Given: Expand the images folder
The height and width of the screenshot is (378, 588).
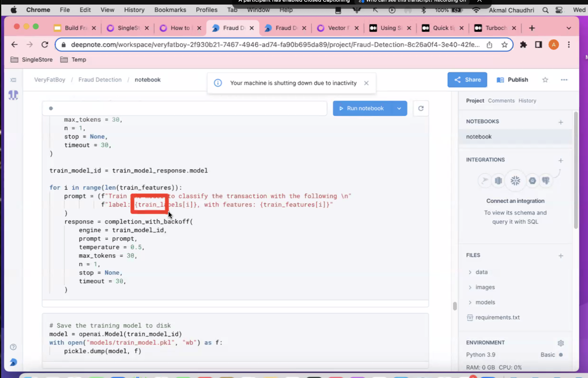Looking at the screenshot, I should point(485,287).
